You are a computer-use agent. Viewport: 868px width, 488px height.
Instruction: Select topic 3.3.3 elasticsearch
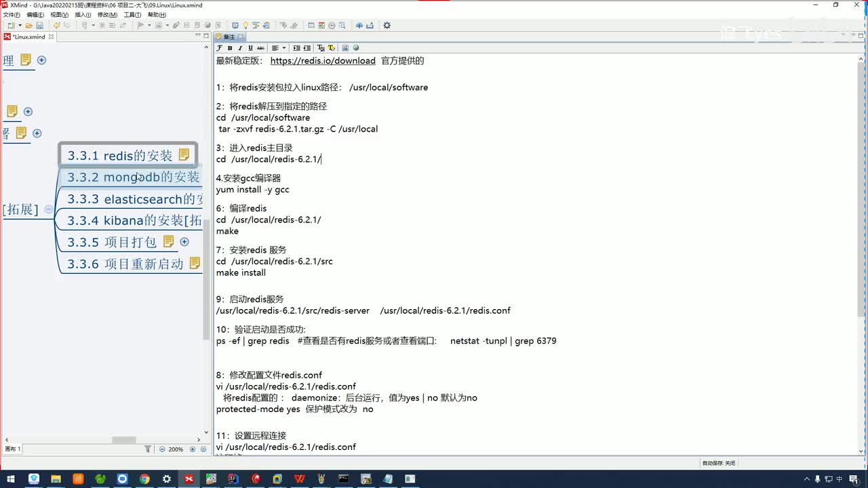click(134, 199)
